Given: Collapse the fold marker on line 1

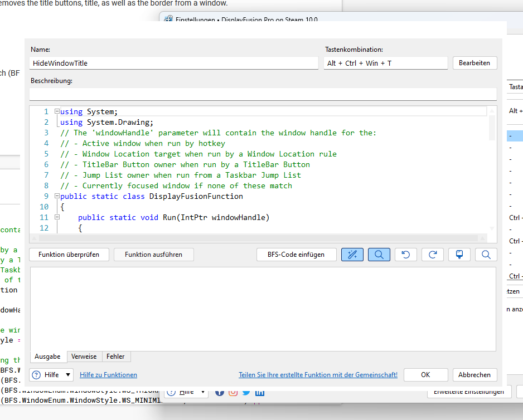Looking at the screenshot, I should click(x=57, y=111).
